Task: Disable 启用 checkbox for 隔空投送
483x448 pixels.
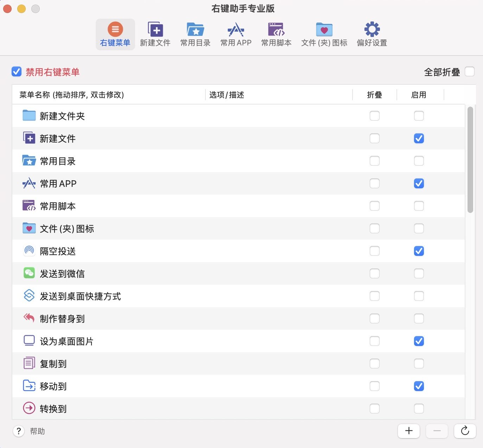Action: pos(419,251)
